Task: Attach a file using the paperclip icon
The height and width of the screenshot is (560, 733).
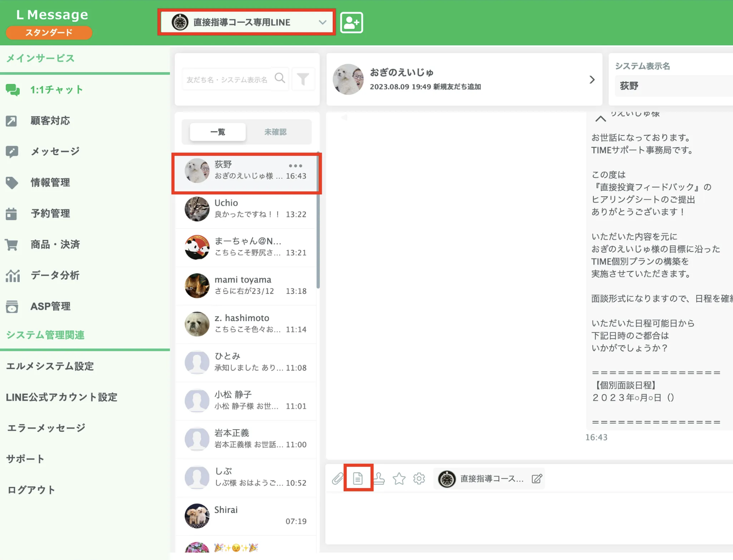Action: (338, 479)
